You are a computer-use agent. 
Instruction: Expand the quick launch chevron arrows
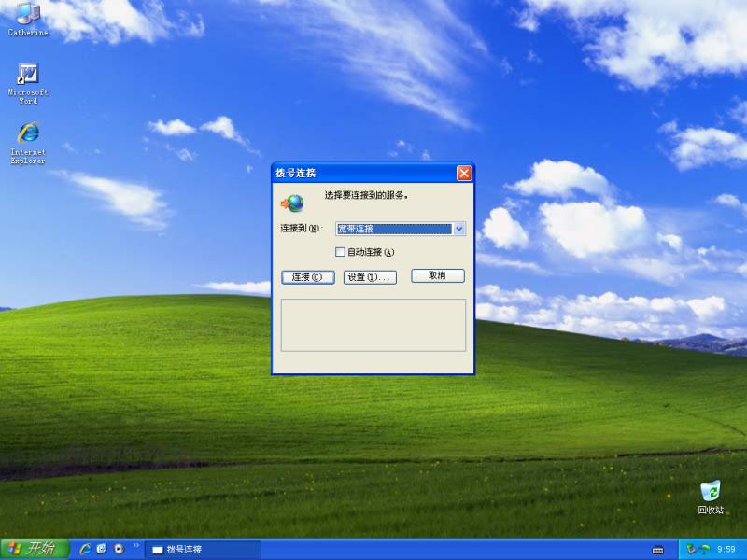135,545
